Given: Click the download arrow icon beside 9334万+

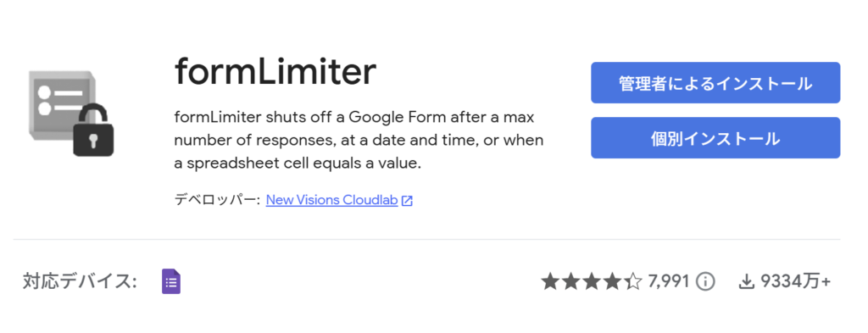Looking at the screenshot, I should [x=747, y=282].
